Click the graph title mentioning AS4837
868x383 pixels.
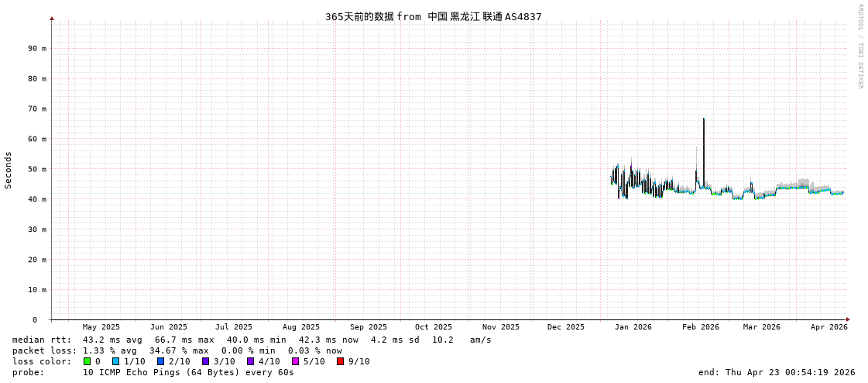(433, 16)
